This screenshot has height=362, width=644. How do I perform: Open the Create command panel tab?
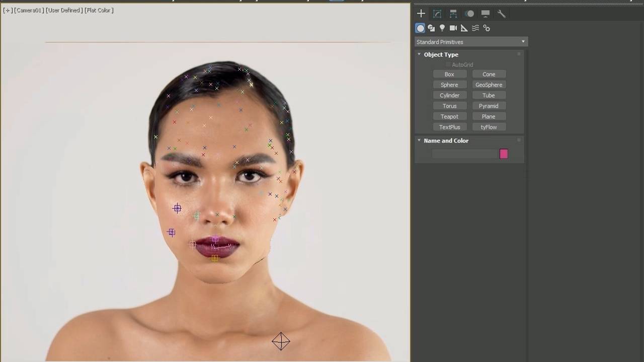point(421,14)
